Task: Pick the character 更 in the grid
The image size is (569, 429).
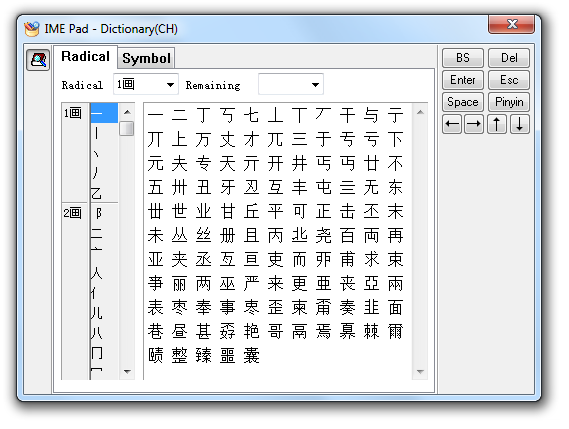Action: (x=299, y=283)
